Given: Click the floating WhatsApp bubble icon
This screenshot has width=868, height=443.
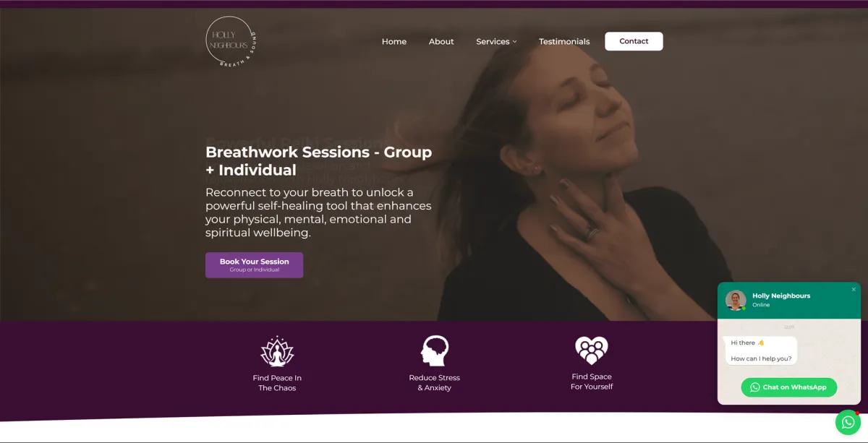Looking at the screenshot, I should [x=848, y=422].
